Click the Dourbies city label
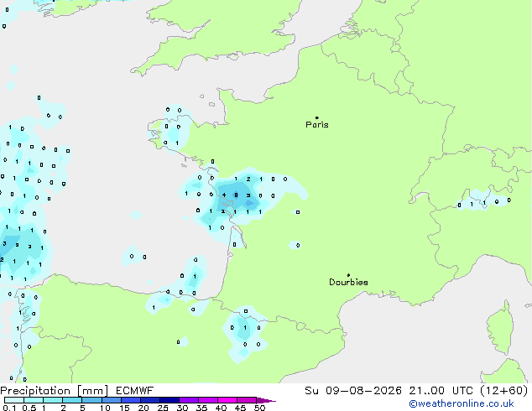Viewport: 532px width, 411px height. (348, 282)
